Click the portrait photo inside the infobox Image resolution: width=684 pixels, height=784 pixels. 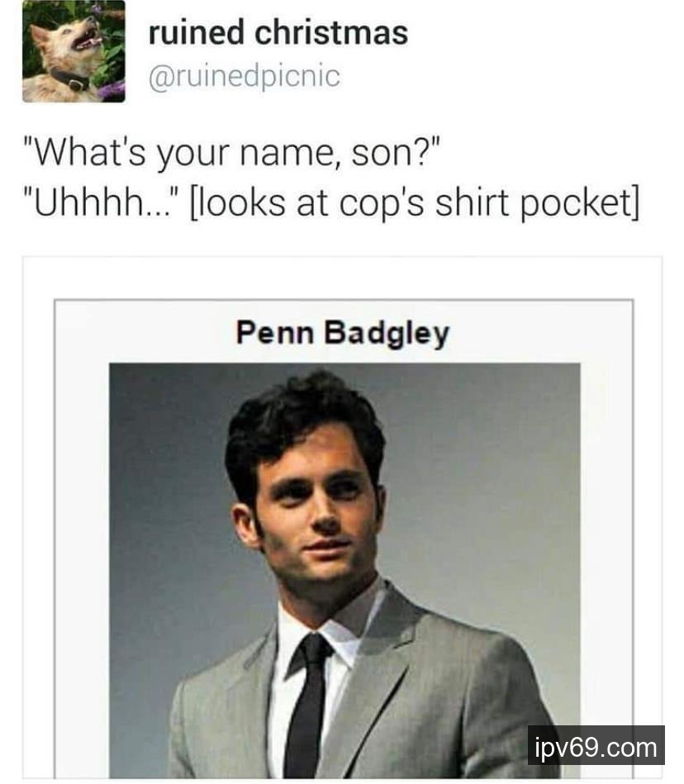pyautogui.click(x=344, y=570)
